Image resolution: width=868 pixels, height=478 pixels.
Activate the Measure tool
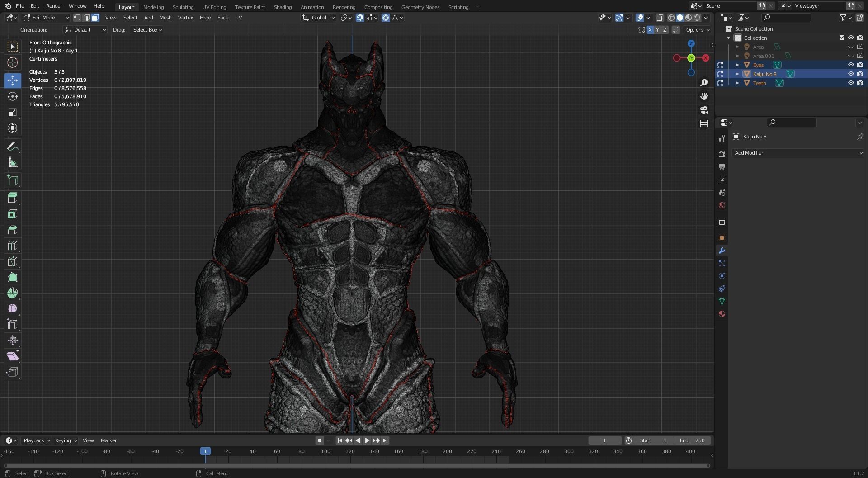[13, 163]
